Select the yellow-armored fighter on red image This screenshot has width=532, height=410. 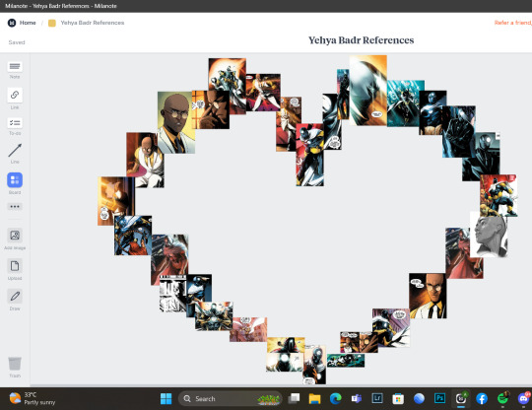(x=499, y=195)
